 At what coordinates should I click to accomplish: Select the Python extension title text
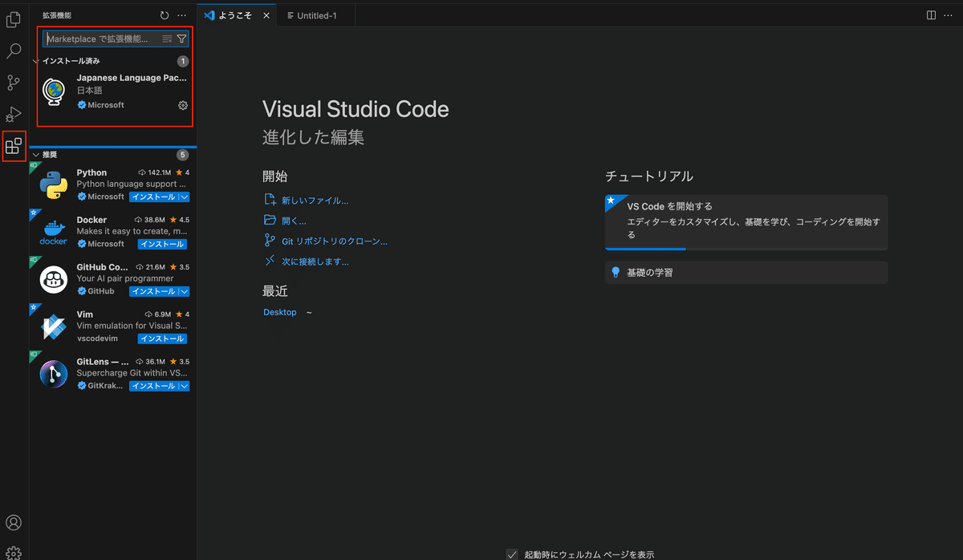coord(91,172)
